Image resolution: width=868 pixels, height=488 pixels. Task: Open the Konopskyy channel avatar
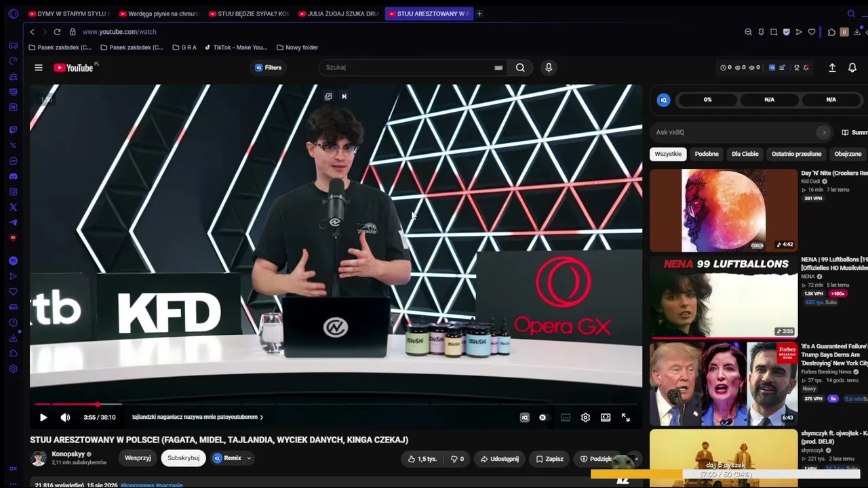point(39,458)
